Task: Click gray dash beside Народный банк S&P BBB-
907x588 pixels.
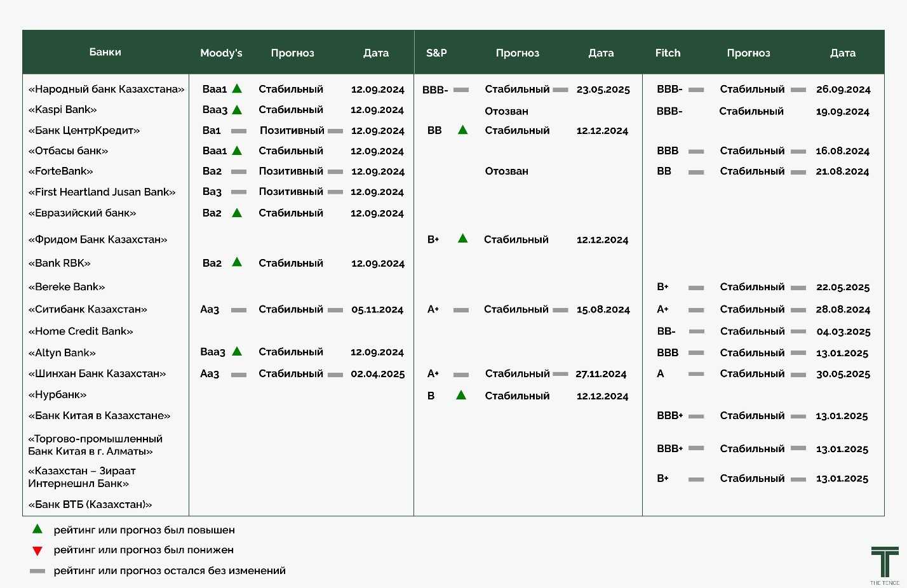Action: [461, 90]
